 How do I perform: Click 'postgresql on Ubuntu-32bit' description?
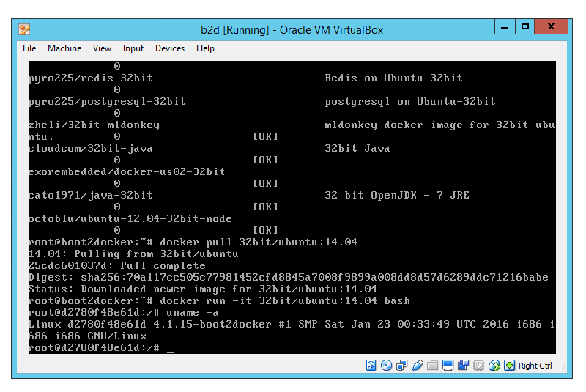[x=410, y=102]
